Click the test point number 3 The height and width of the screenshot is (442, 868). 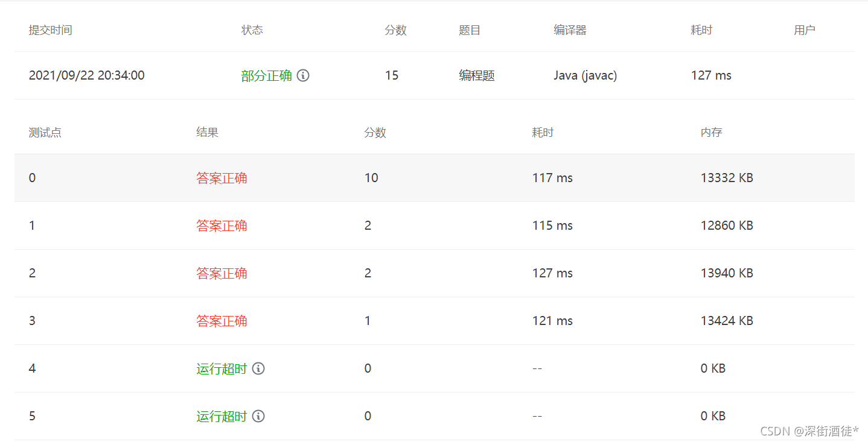(x=32, y=321)
